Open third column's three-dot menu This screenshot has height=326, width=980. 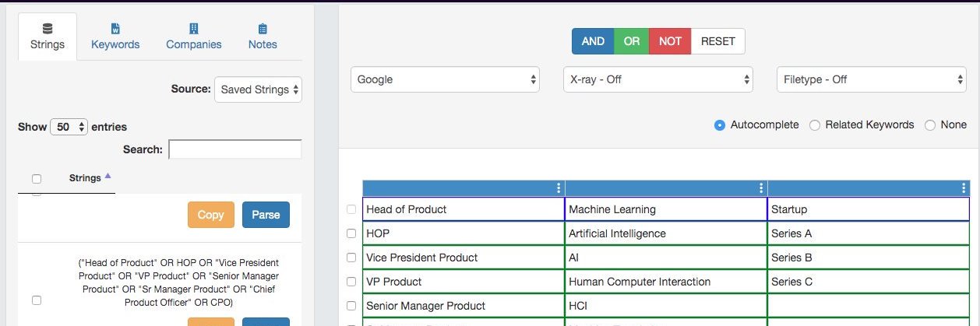click(x=964, y=188)
